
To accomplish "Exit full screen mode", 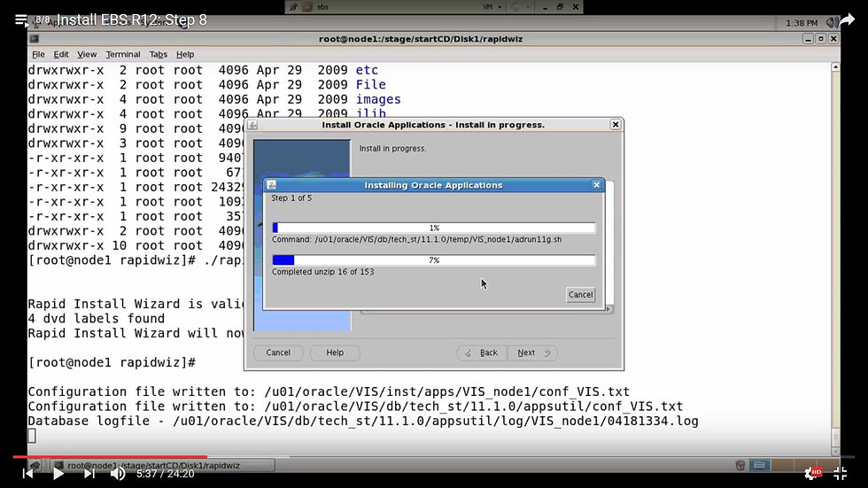I will (x=841, y=473).
